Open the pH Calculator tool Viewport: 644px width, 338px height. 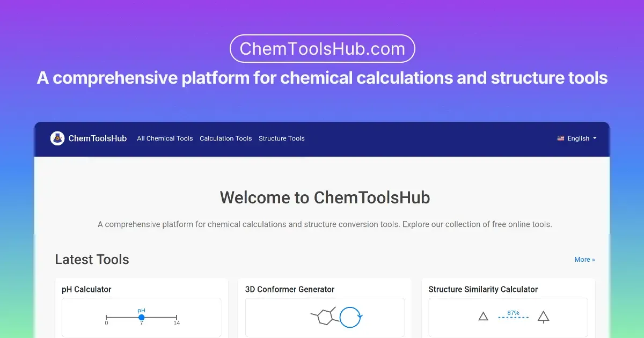tap(87, 289)
